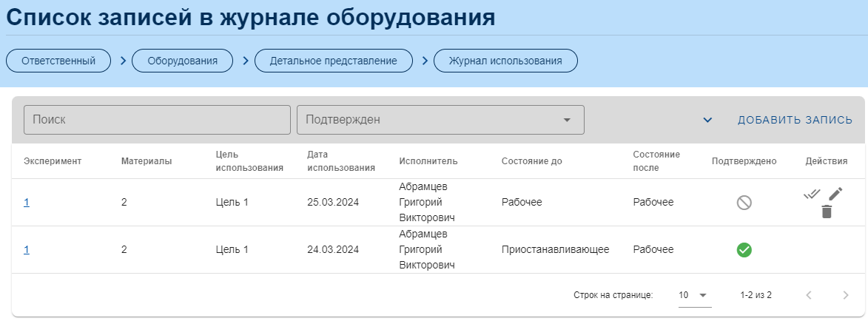The image size is (868, 321).
Task: Click the trash delete icon
Action: click(827, 212)
